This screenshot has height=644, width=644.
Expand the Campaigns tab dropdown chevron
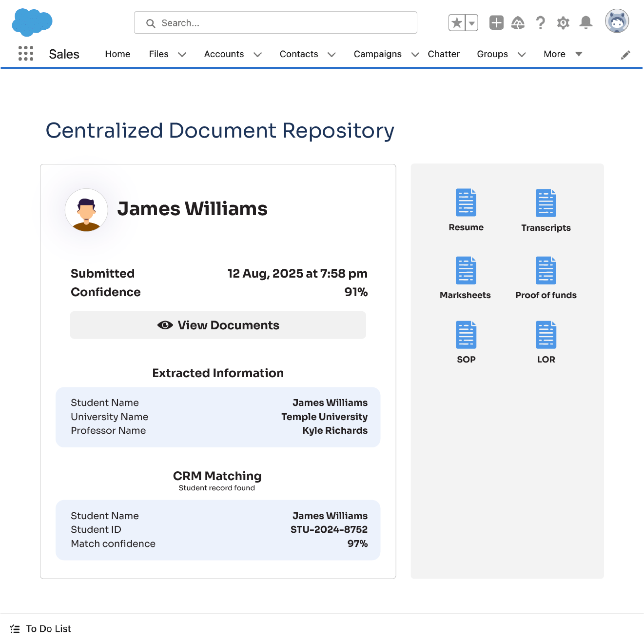pyautogui.click(x=415, y=55)
